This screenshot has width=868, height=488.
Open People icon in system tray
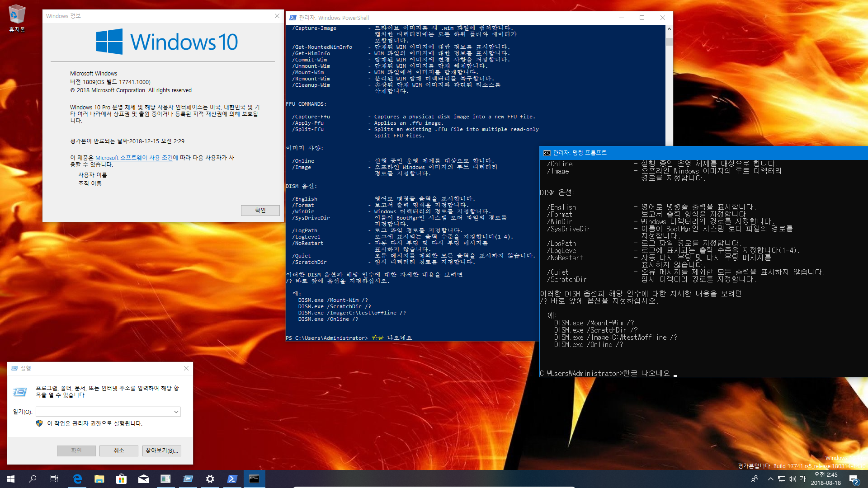click(755, 479)
